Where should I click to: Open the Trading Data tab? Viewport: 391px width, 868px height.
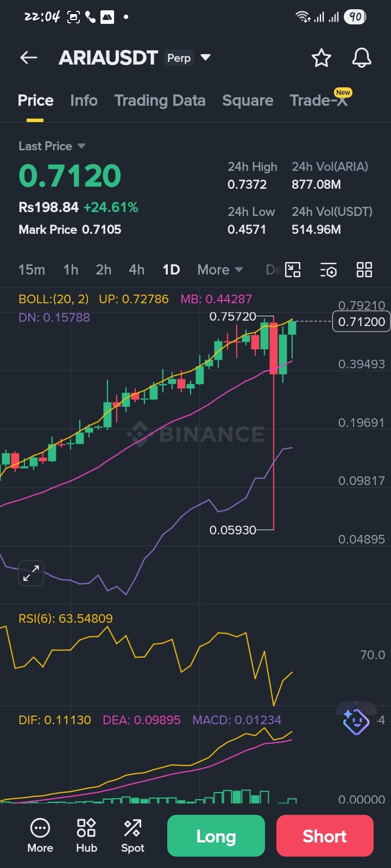(160, 100)
